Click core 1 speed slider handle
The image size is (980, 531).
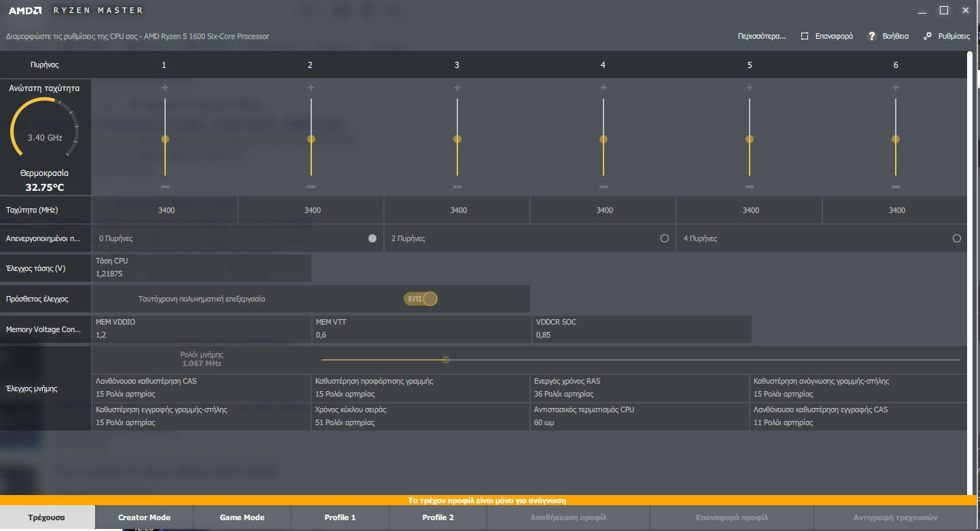165,139
